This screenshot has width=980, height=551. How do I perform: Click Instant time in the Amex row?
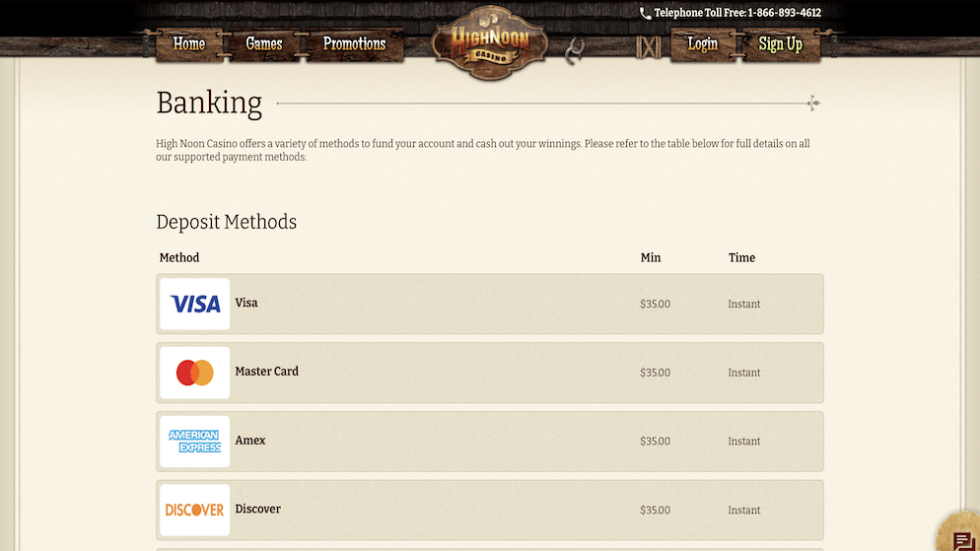coord(743,442)
